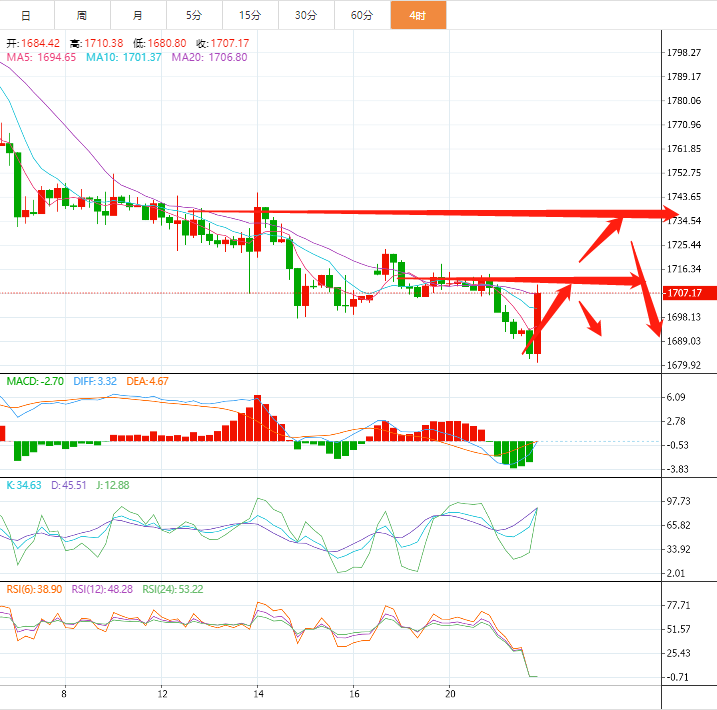Click date label 12 on the time axis

click(x=162, y=694)
